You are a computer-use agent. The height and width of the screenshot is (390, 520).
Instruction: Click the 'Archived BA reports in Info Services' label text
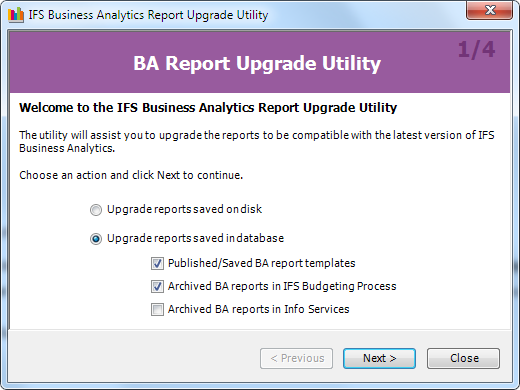click(x=259, y=309)
